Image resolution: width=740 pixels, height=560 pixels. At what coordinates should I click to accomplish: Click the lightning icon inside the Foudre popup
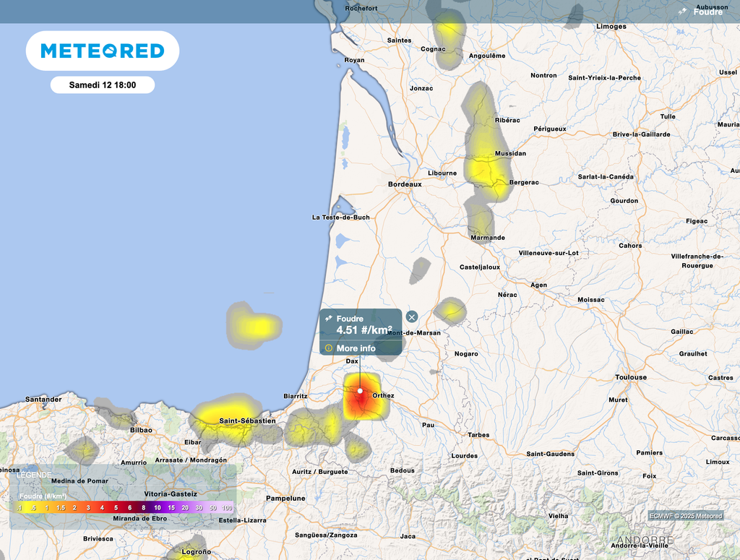click(x=329, y=319)
